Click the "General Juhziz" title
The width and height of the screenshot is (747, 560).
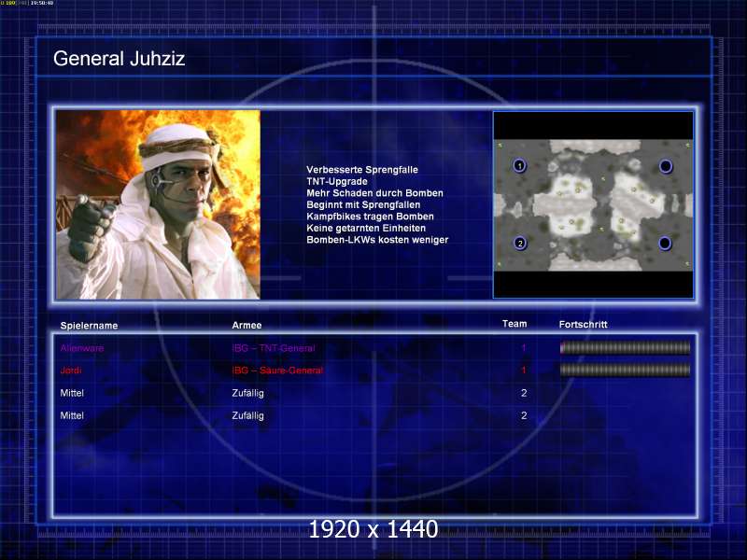tap(120, 59)
